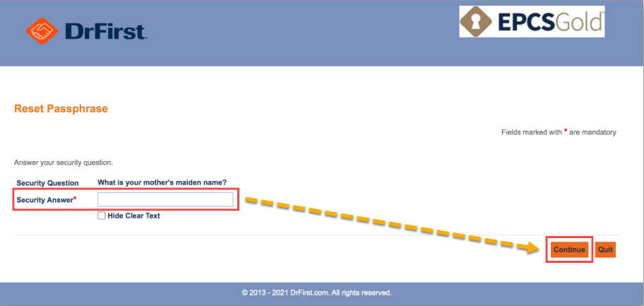Click the 'Answer your security question' instruction
This screenshot has width=644, height=306.
64,163
